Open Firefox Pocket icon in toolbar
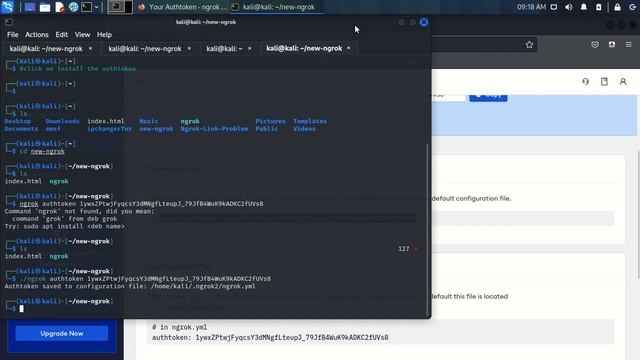Screen dimensions: 640x360 pos(595,44)
